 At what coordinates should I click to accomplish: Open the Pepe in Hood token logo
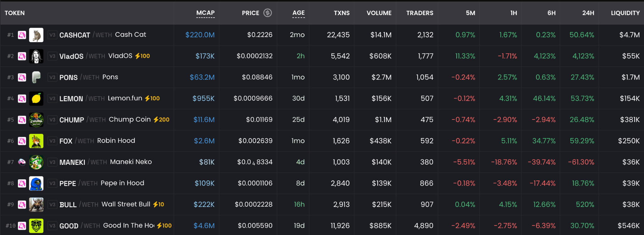pyautogui.click(x=36, y=183)
